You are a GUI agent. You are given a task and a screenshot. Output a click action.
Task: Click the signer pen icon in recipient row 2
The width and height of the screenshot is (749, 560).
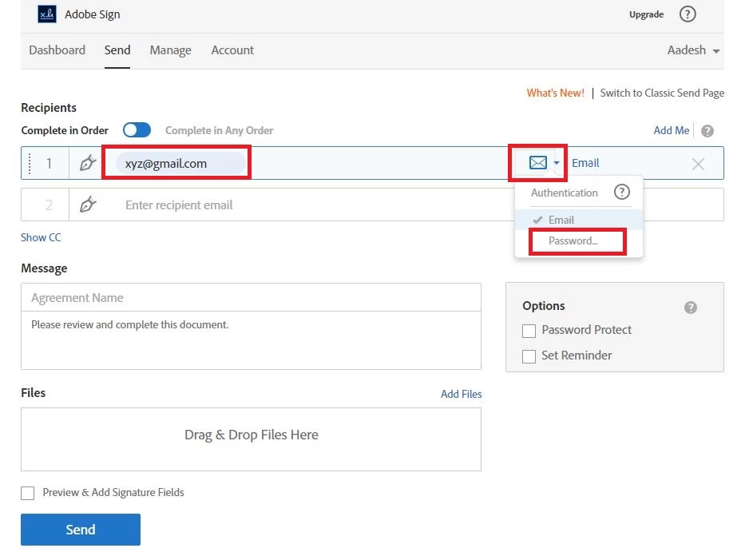(87, 205)
